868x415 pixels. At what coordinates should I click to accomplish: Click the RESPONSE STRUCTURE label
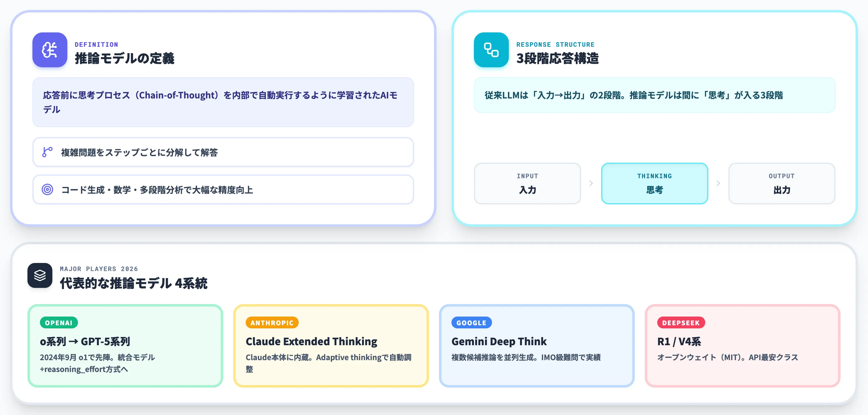tap(555, 45)
